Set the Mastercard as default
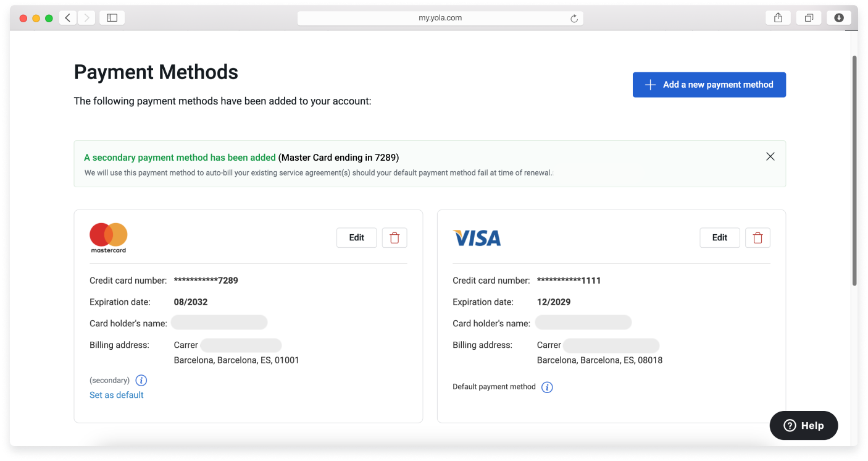Screen dimensions: 868x461 tap(116, 395)
